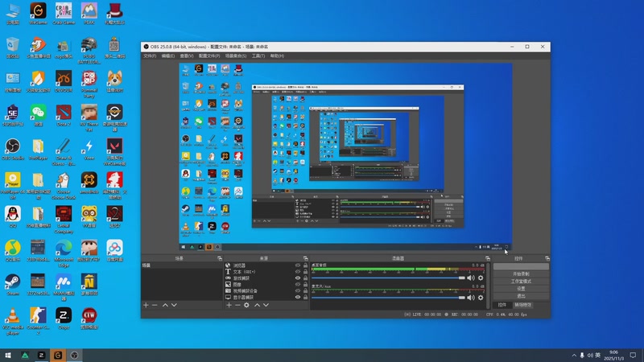Toggle the lock on the Browser source
This screenshot has width=644, height=362.
305,265
